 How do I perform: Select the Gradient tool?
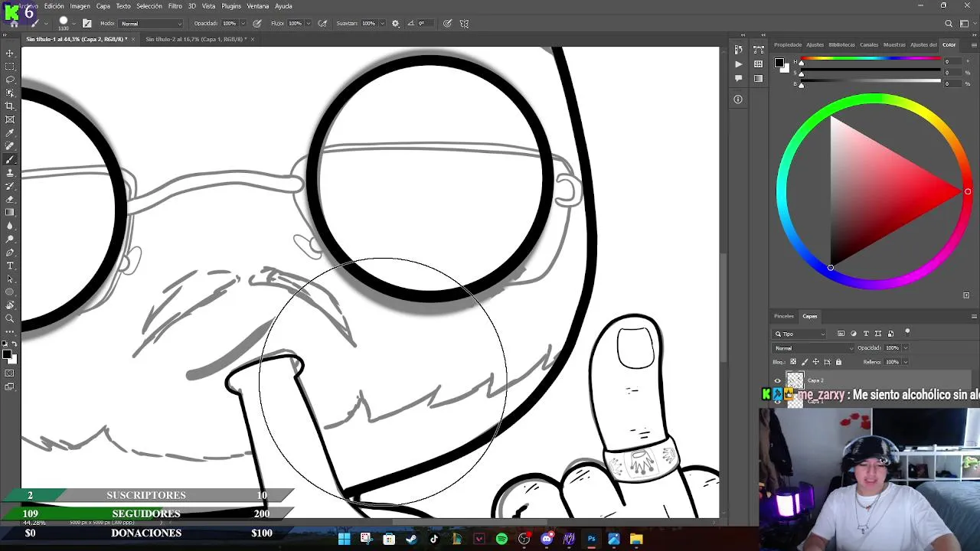(10, 212)
